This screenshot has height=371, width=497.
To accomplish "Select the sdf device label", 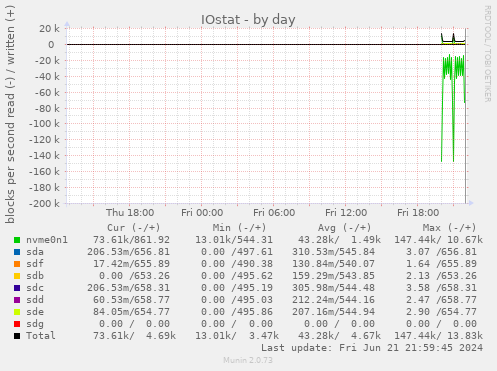I will tap(35, 264).
